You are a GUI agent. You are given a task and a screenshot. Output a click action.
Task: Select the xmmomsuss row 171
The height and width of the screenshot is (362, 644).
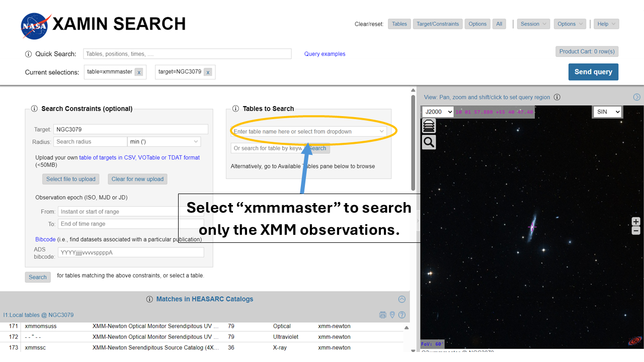coord(202,326)
